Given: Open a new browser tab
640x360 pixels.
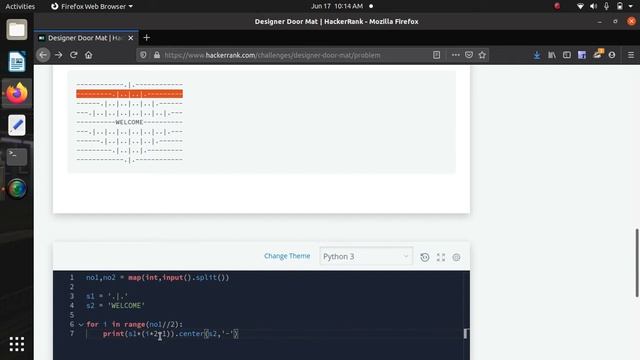Looking at the screenshot, I should coord(147,38).
